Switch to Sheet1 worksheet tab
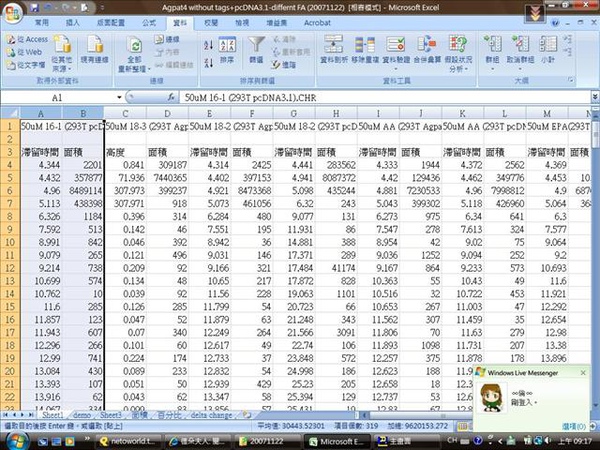 point(52,415)
